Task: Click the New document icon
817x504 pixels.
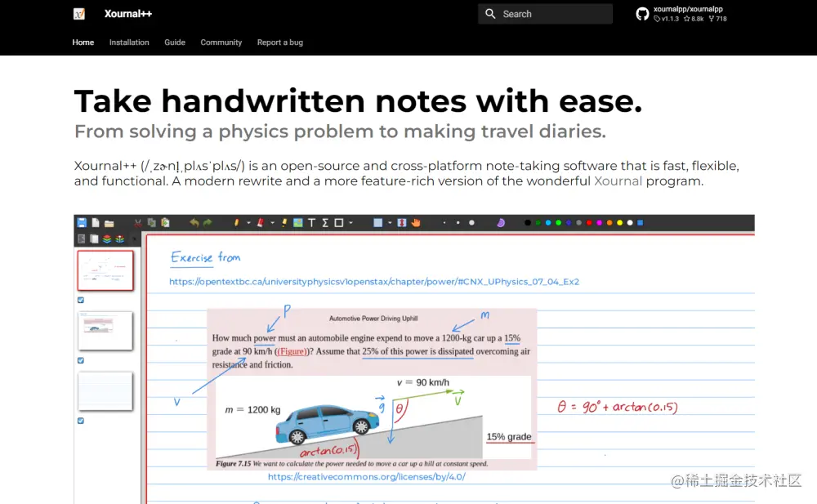Action: click(96, 222)
